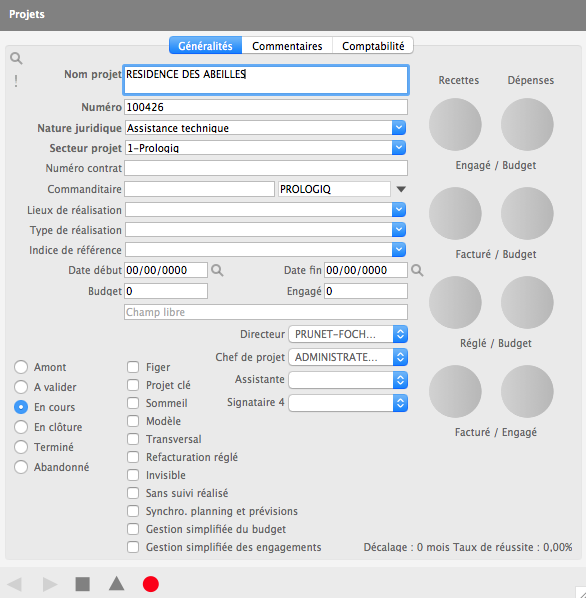Click the gray triangle icon
This screenshot has width=586, height=598.
[x=116, y=584]
